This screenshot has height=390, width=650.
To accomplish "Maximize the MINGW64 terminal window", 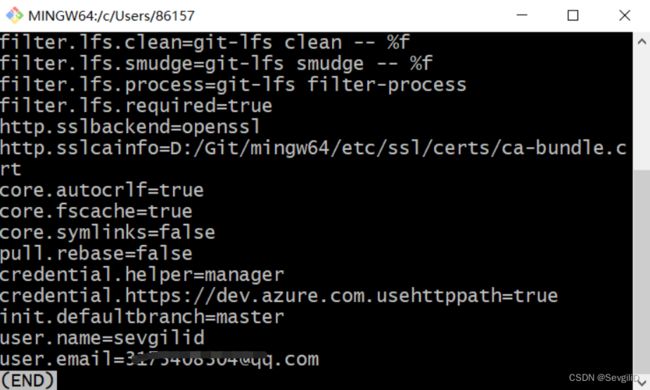I will pyautogui.click(x=573, y=15).
